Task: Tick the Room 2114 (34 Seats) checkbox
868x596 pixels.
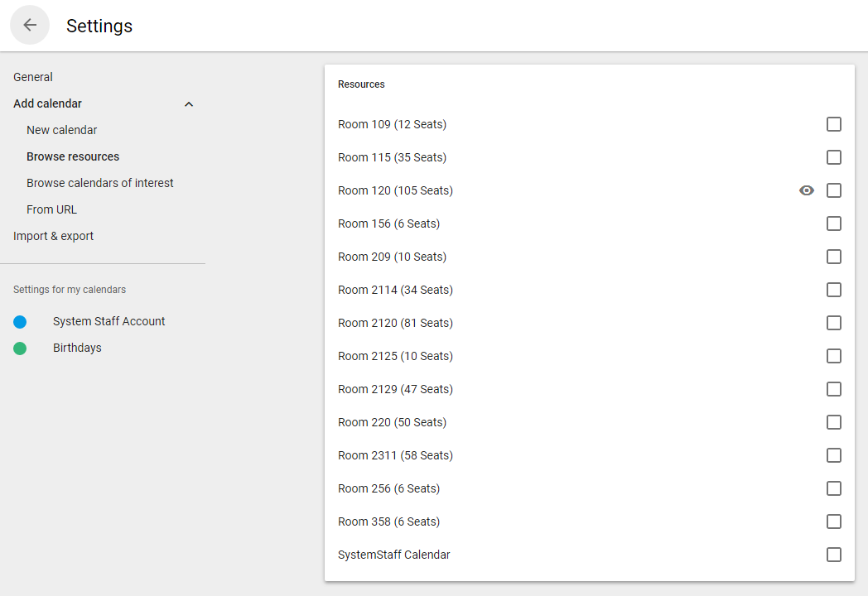Action: pyautogui.click(x=834, y=290)
